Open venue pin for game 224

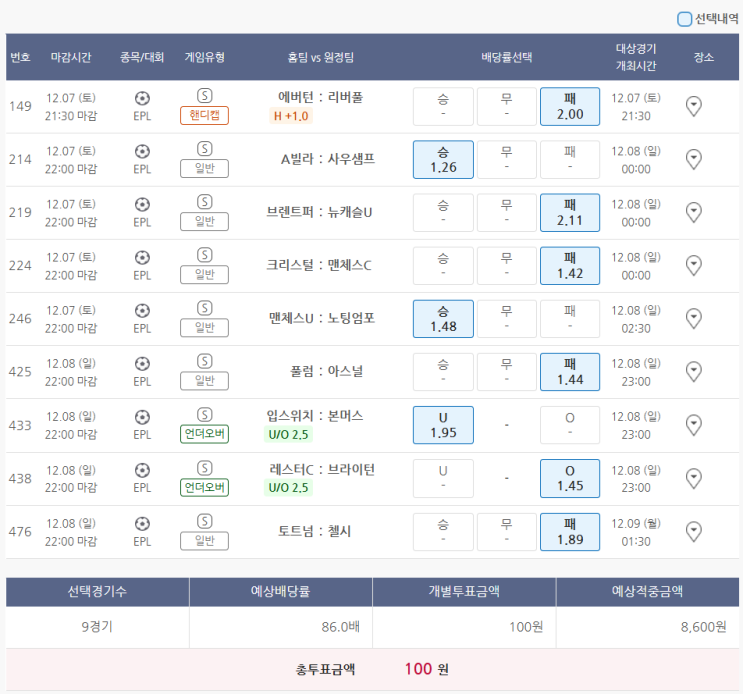[x=694, y=266]
